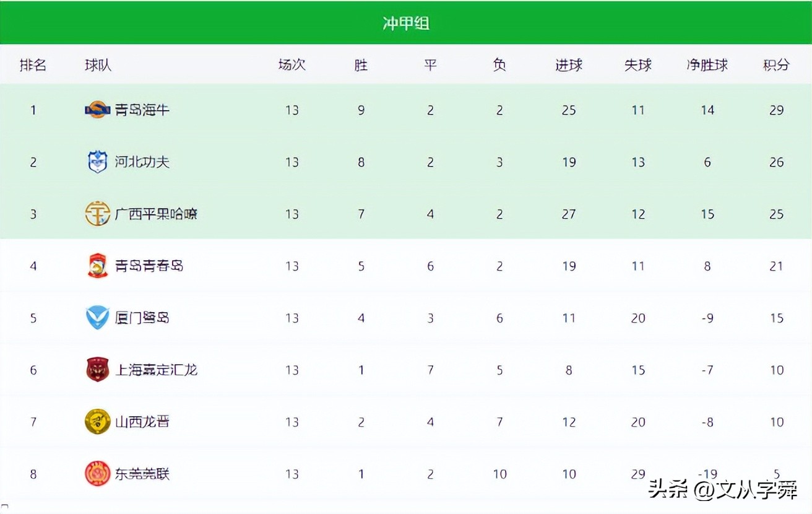Screen dimensions: 812x514
Task: Click the 净胜球 column header
Action: [707, 64]
